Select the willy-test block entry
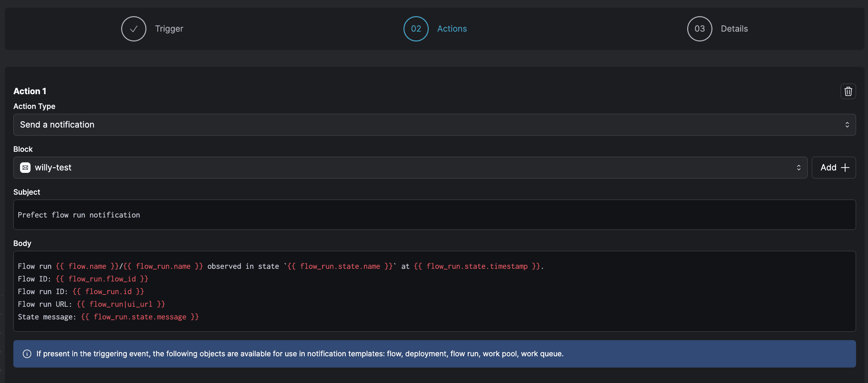Viewport: 868px width, 383px height. pos(53,168)
